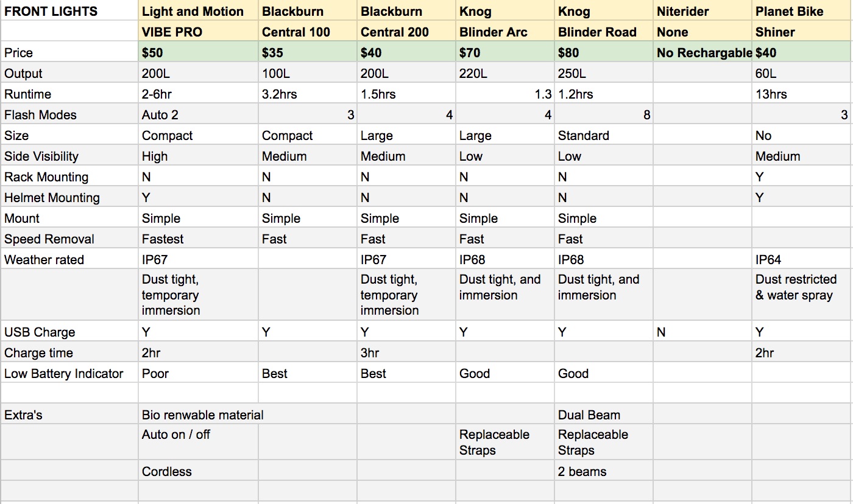Select the Blinder Arc model cell
853x504 pixels.
pyautogui.click(x=505, y=32)
